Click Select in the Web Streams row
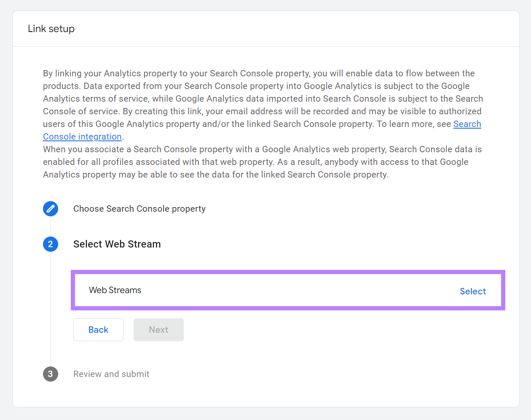 pyautogui.click(x=472, y=291)
